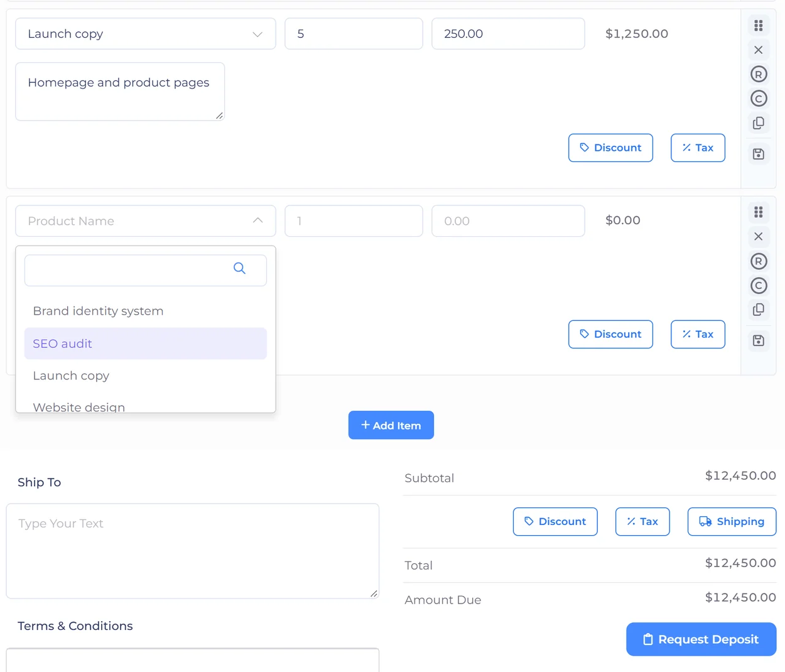This screenshot has width=785, height=672.
Task: Click the Subtotal amount $12,450.00
Action: (740, 475)
